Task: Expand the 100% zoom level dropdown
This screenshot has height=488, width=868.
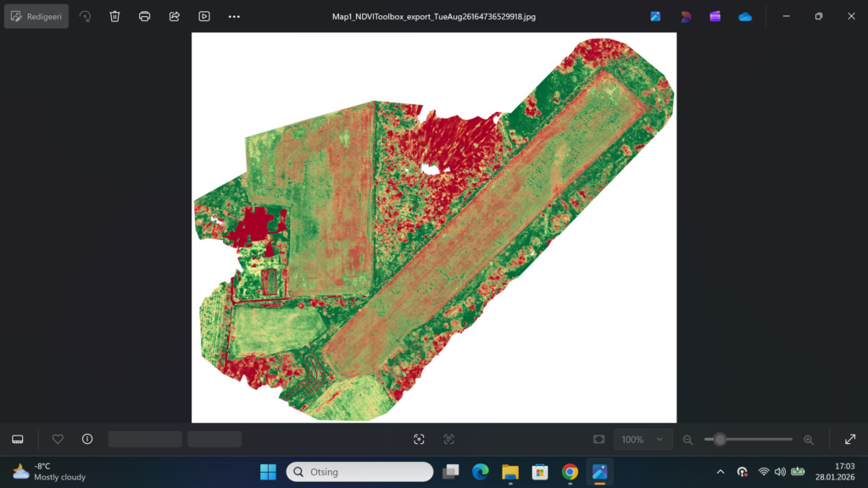Action: (643, 440)
